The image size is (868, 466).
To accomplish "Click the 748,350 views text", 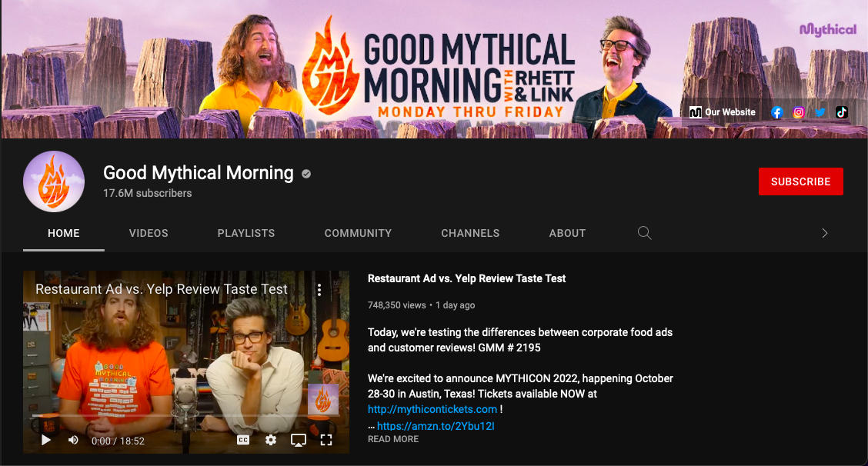I will 397,305.
